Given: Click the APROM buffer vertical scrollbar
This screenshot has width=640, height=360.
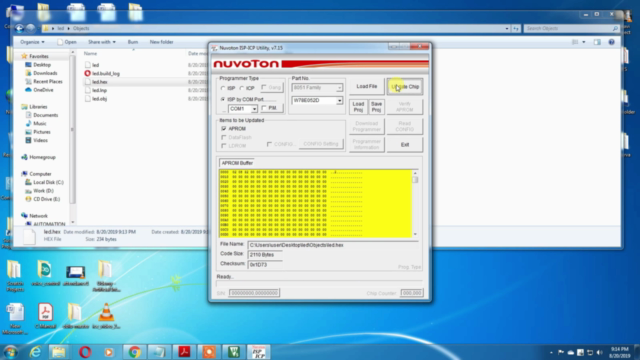Looking at the screenshot, I should coord(415,203).
